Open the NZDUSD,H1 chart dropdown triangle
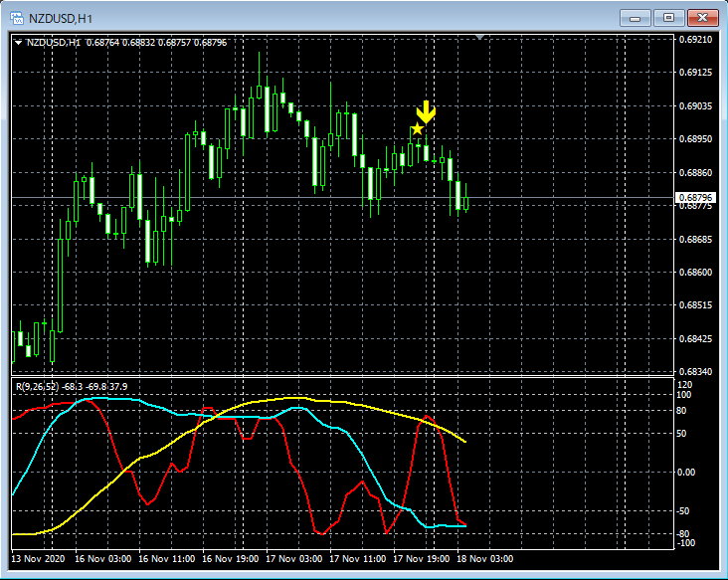This screenshot has height=580, width=728. pyautogui.click(x=18, y=42)
